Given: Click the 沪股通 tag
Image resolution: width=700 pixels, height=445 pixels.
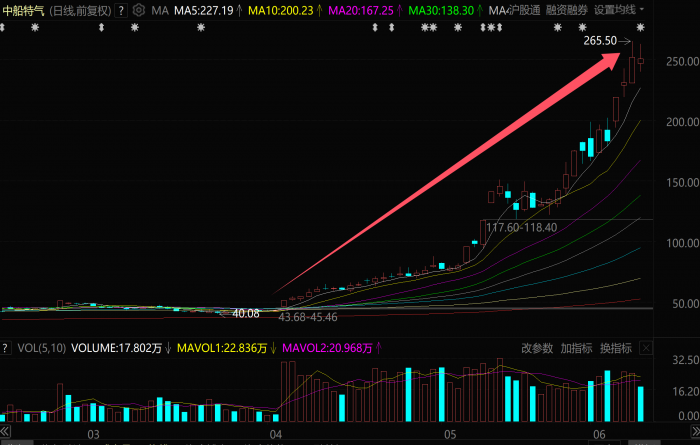Looking at the screenshot, I should (x=524, y=10).
